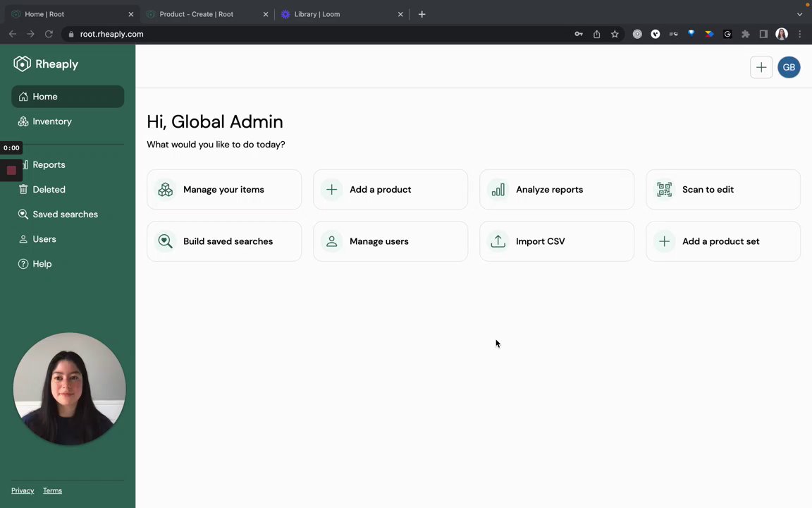Click the browser address bar
812x508 pixels.
pos(317,34)
